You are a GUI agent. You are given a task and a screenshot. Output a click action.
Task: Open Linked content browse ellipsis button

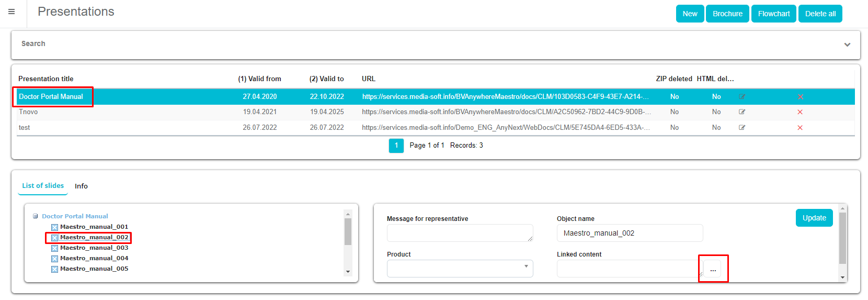713,269
